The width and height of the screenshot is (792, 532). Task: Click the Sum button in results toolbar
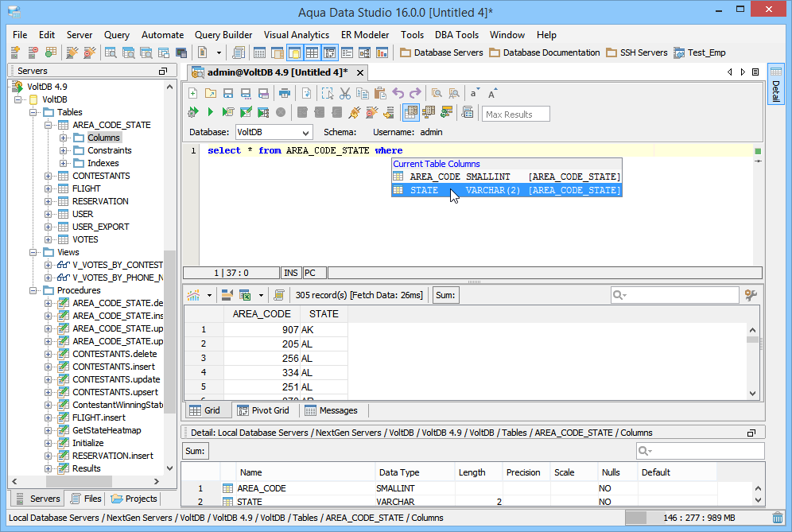coord(445,295)
